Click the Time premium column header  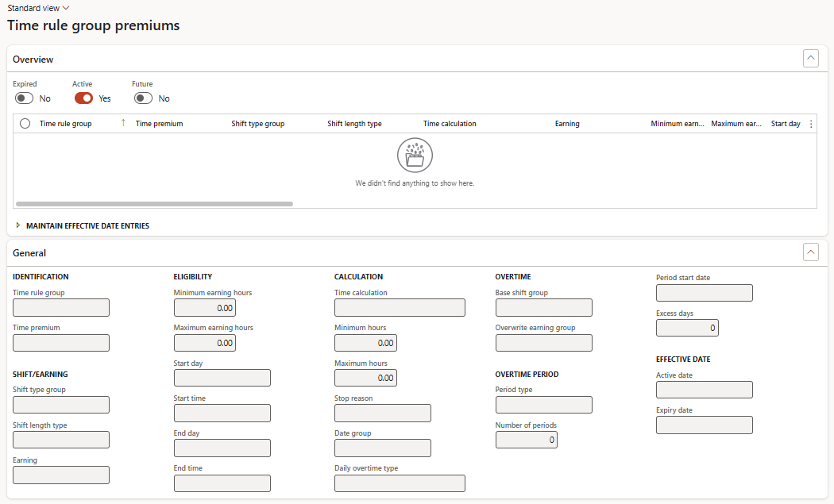tap(159, 123)
